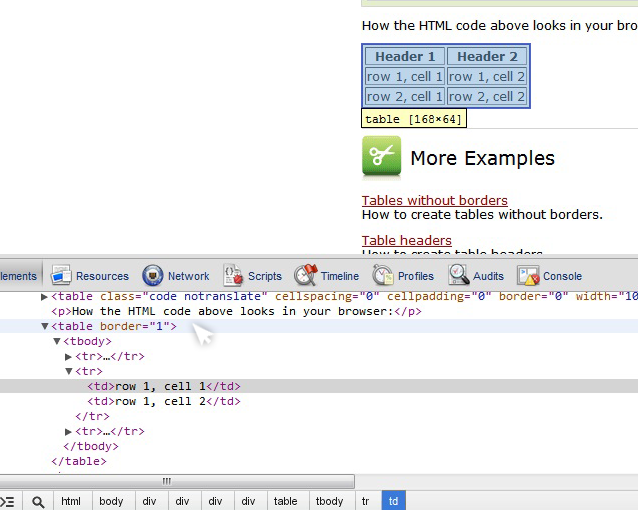
Task: Click the horizontal scrollbar thumb in the Elements panel
Action: (176, 482)
